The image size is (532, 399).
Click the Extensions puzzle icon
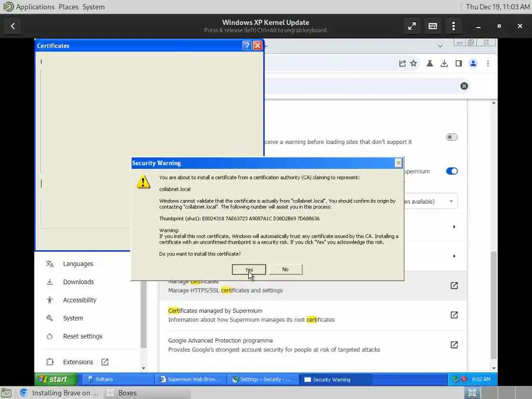point(50,362)
